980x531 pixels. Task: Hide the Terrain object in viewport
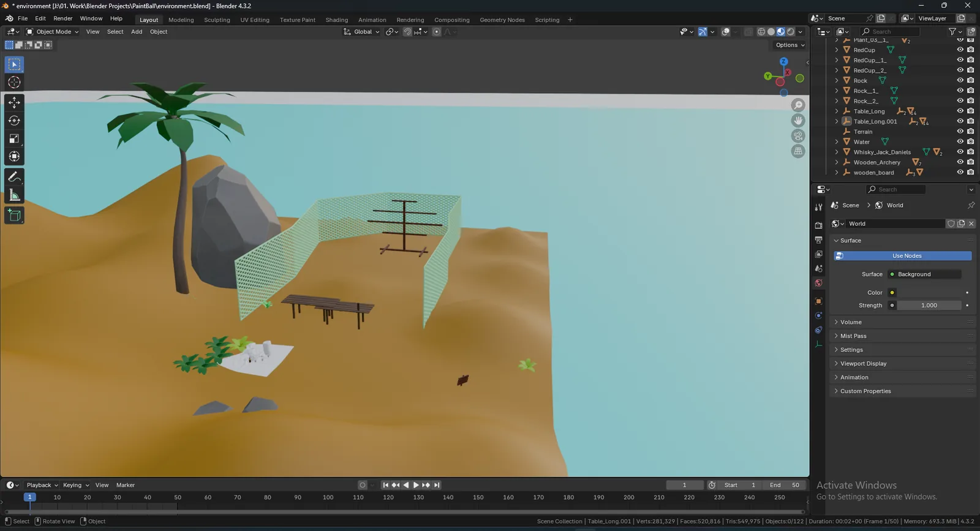point(960,131)
